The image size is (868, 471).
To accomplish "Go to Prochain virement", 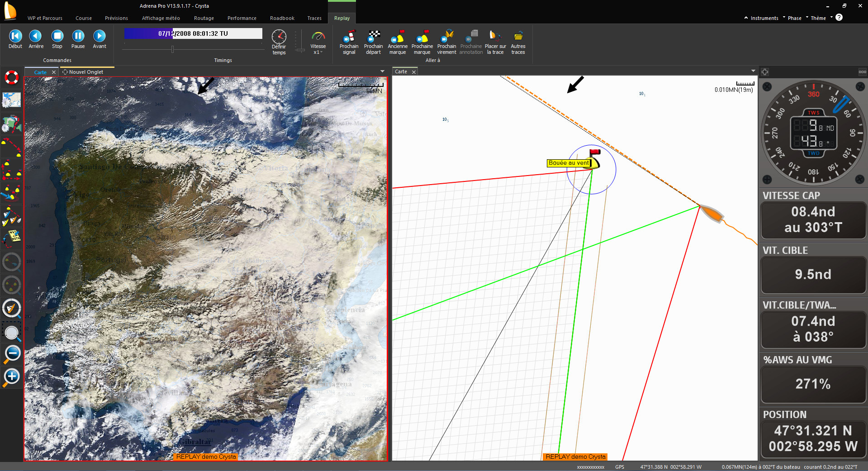I will [x=447, y=42].
